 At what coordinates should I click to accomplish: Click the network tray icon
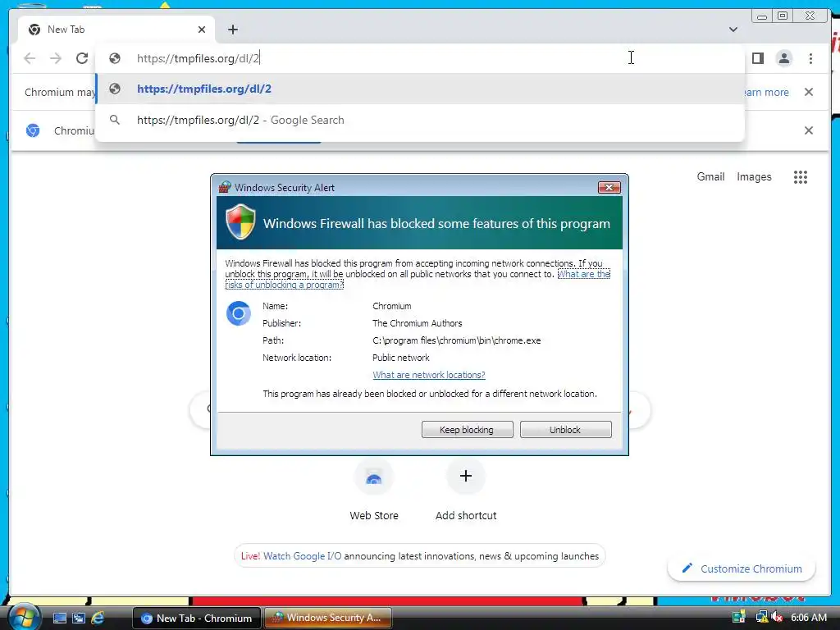click(x=761, y=618)
